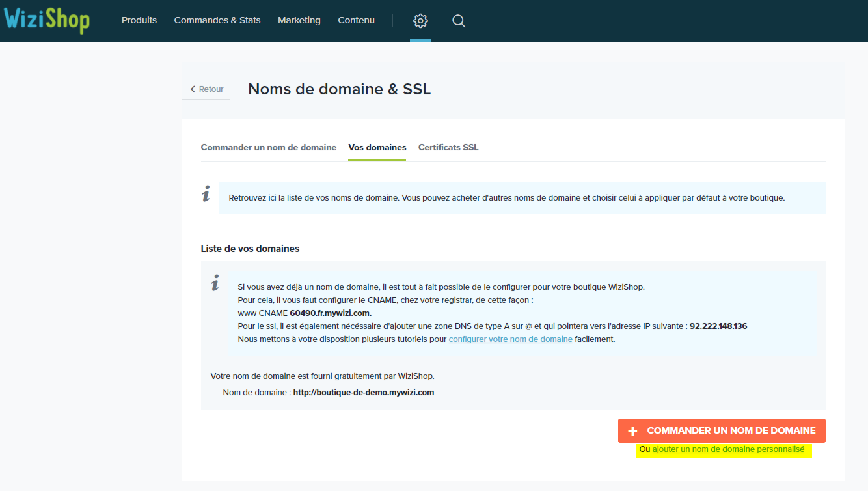Click the Liste de vos domaines heading
Viewport: 868px width, 491px height.
[250, 249]
